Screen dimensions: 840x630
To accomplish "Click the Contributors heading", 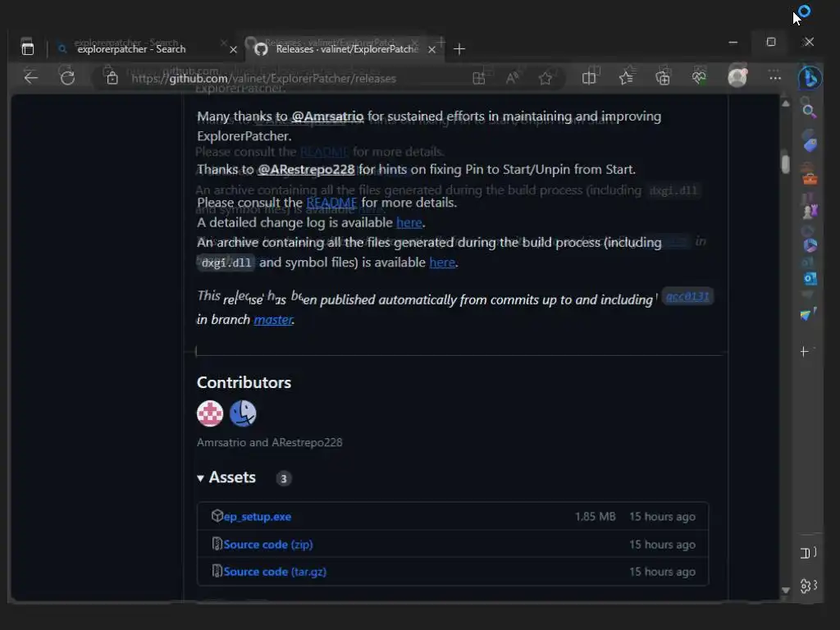I will (244, 382).
